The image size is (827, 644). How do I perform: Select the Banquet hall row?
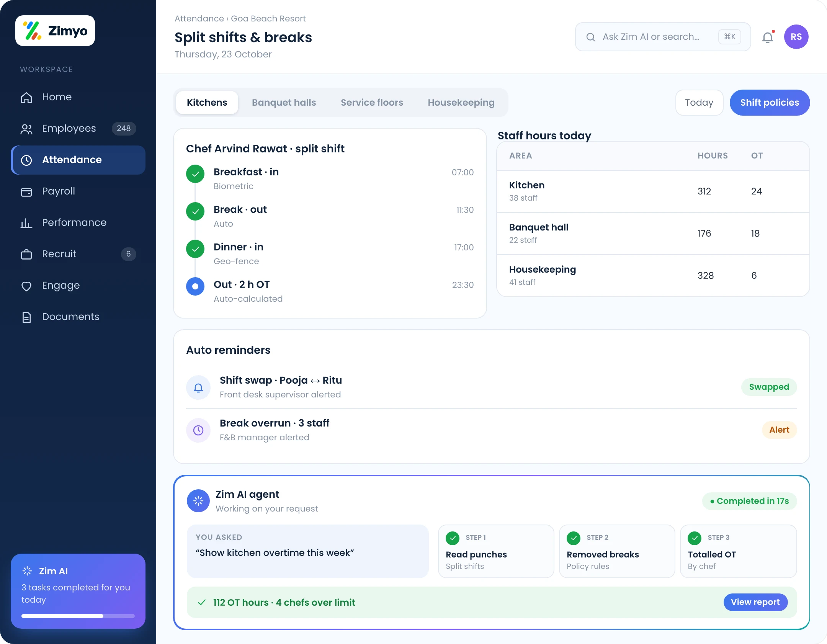pyautogui.click(x=653, y=234)
